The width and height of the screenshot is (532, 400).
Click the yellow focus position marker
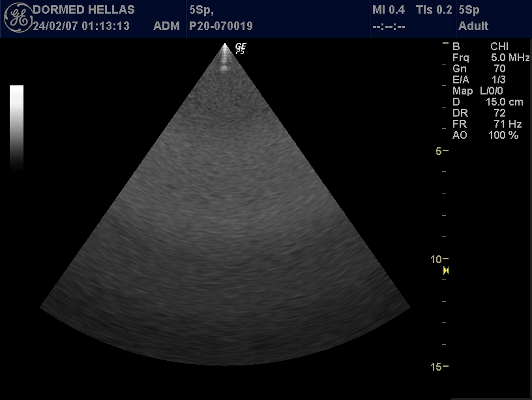447,270
